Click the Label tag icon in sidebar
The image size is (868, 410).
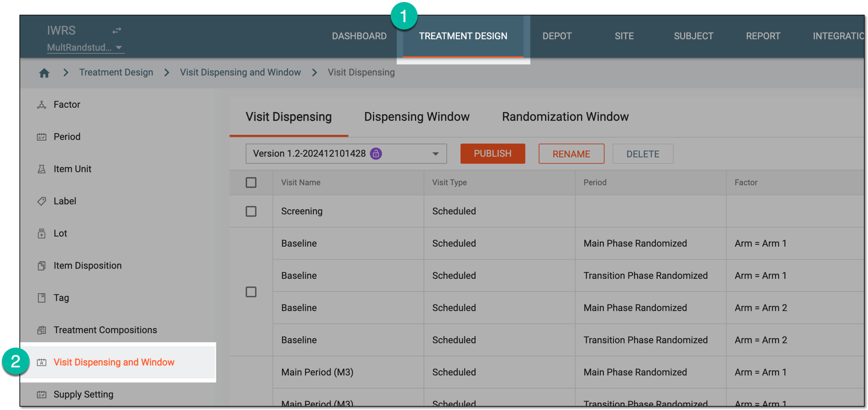tap(42, 201)
